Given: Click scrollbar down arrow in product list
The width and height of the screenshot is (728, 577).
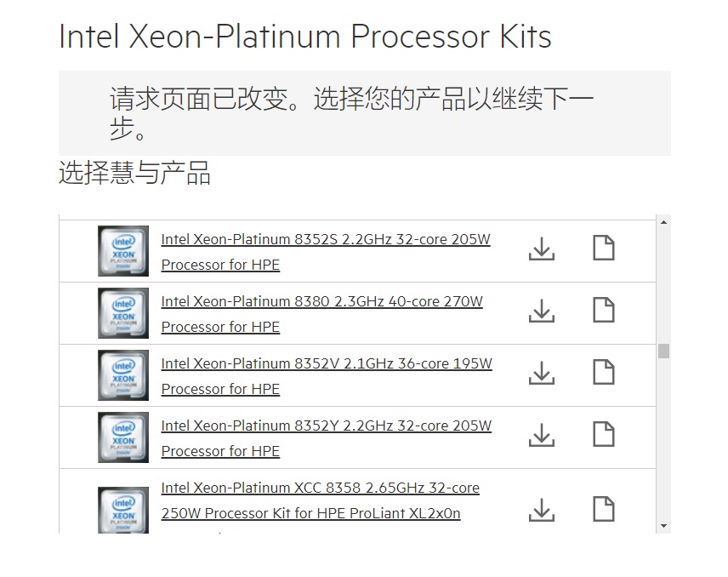Looking at the screenshot, I should tap(663, 526).
